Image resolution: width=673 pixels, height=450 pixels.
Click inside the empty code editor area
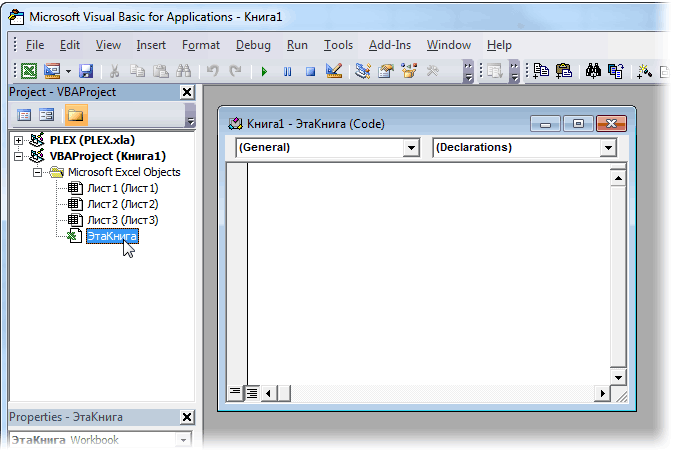(428, 274)
